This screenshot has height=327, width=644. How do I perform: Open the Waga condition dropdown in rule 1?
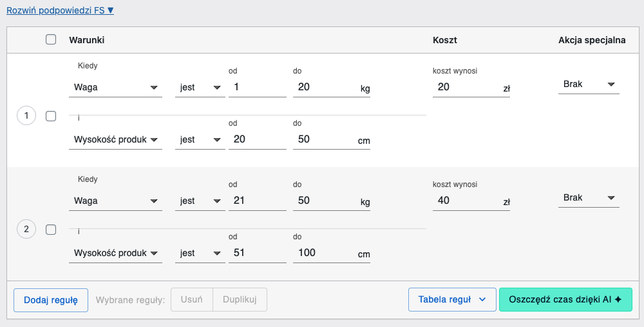[115, 87]
